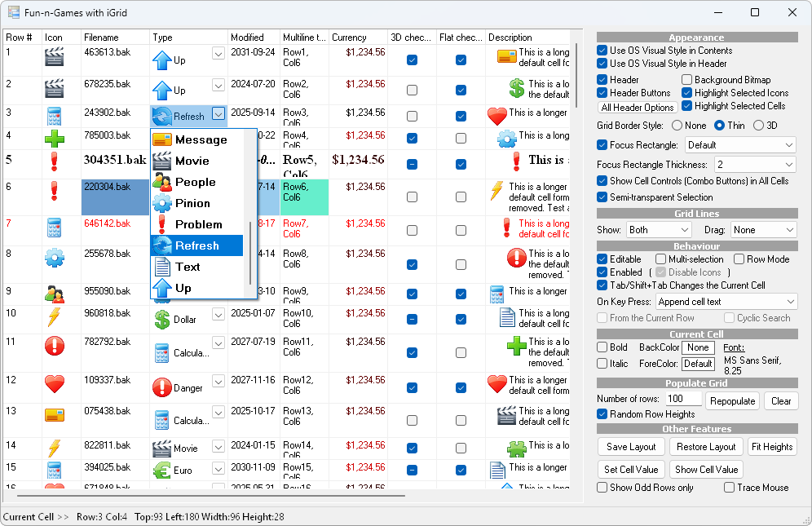
Task: Click the lightning bolt icon in row 10
Action: [54, 317]
